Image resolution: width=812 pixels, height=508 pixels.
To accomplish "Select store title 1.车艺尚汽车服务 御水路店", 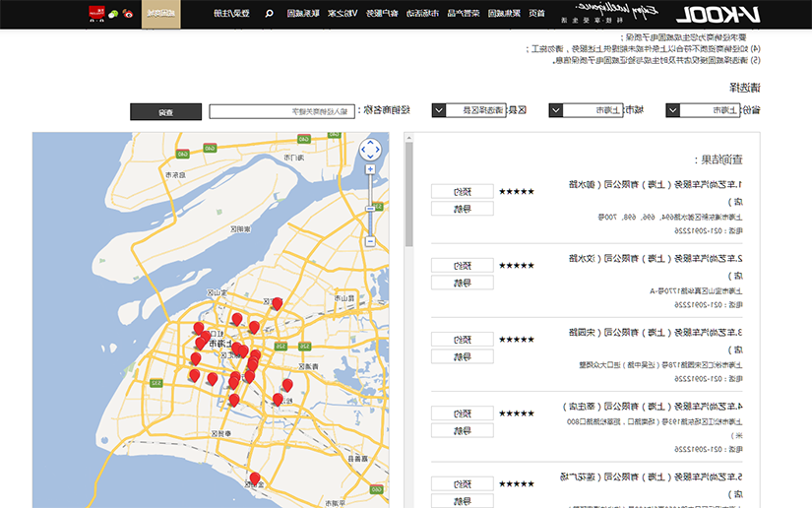I will coord(656,193).
